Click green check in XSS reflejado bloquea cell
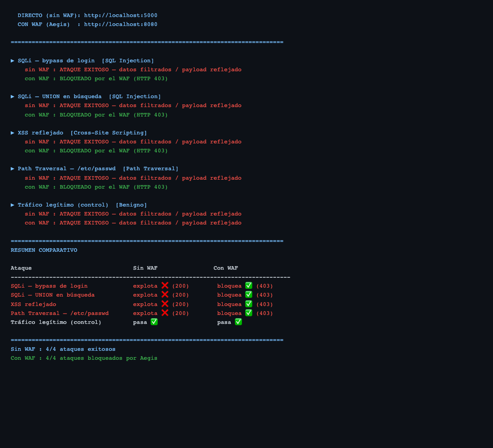The image size is (493, 448). pyautogui.click(x=249, y=304)
